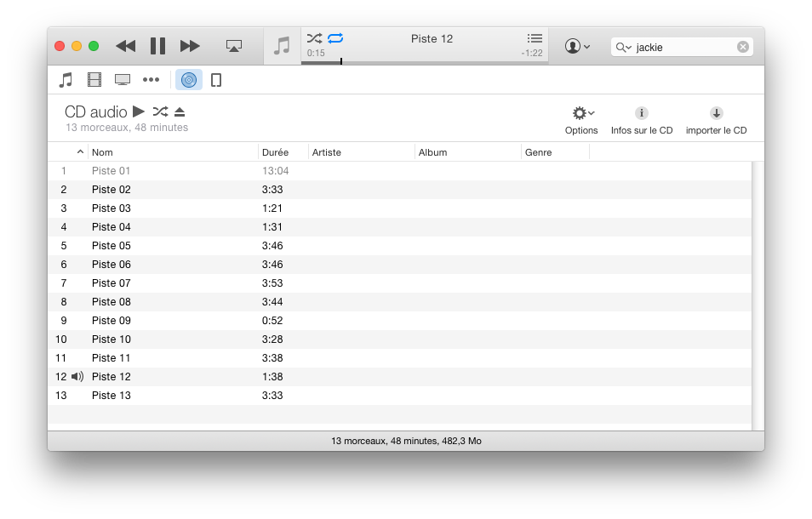
Task: Select the Piste 10 row
Action: pos(399,339)
